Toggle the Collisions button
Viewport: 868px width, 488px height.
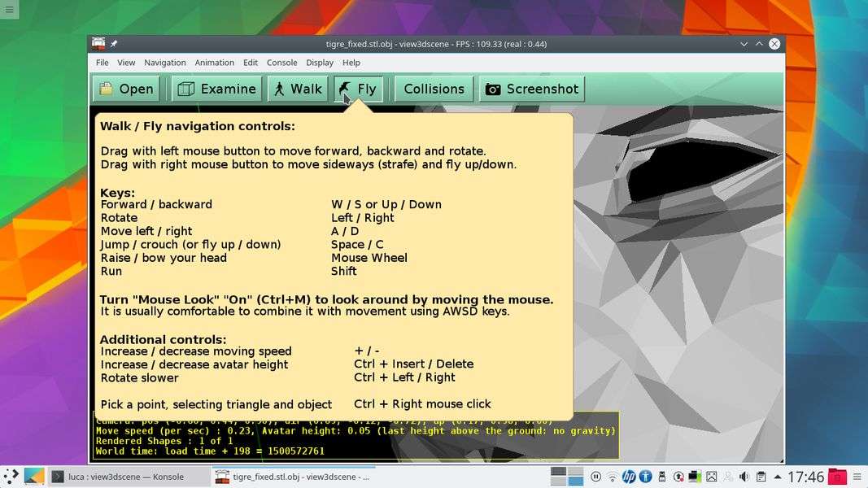pos(434,89)
